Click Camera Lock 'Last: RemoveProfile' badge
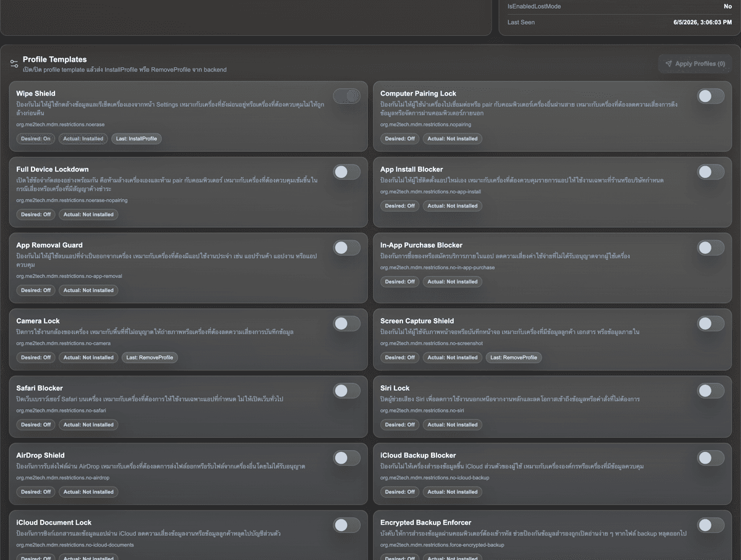Viewport: 741px width, 560px height. point(149,357)
